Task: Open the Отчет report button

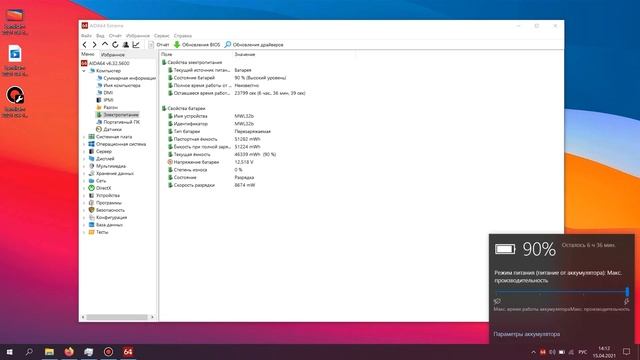Action: click(159, 44)
